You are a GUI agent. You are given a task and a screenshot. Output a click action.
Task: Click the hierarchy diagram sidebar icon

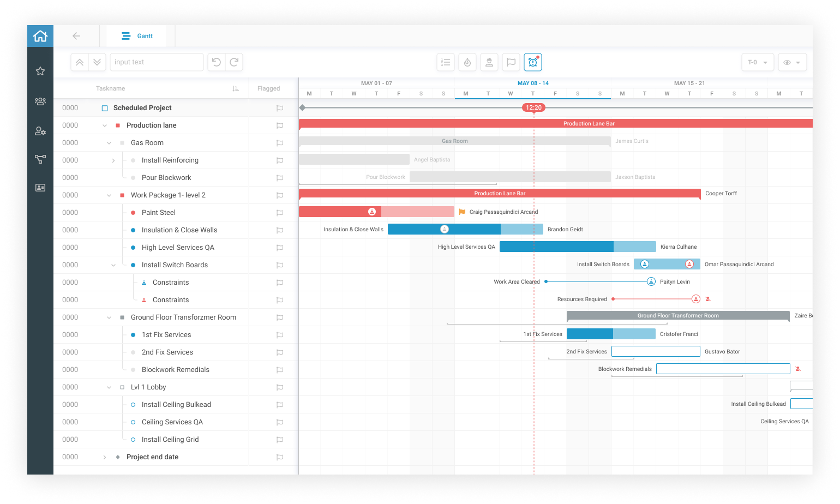40,159
